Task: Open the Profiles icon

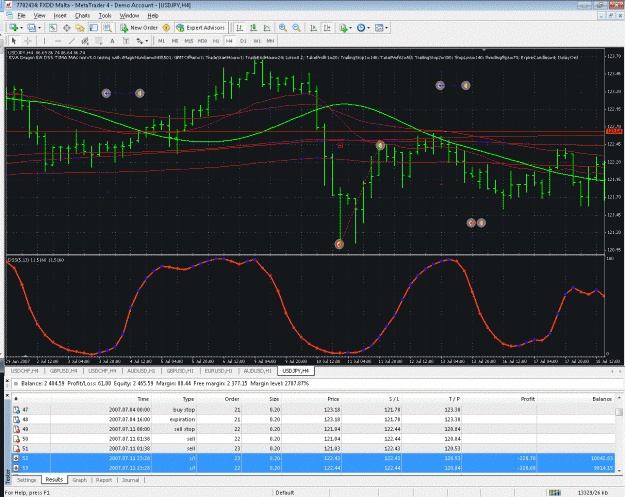Action: pyautogui.click(x=31, y=28)
